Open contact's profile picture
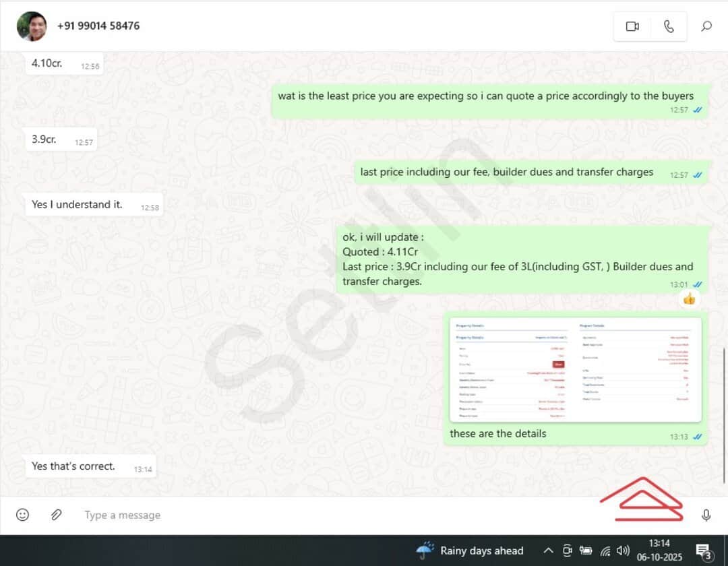728x566 pixels. coord(32,26)
